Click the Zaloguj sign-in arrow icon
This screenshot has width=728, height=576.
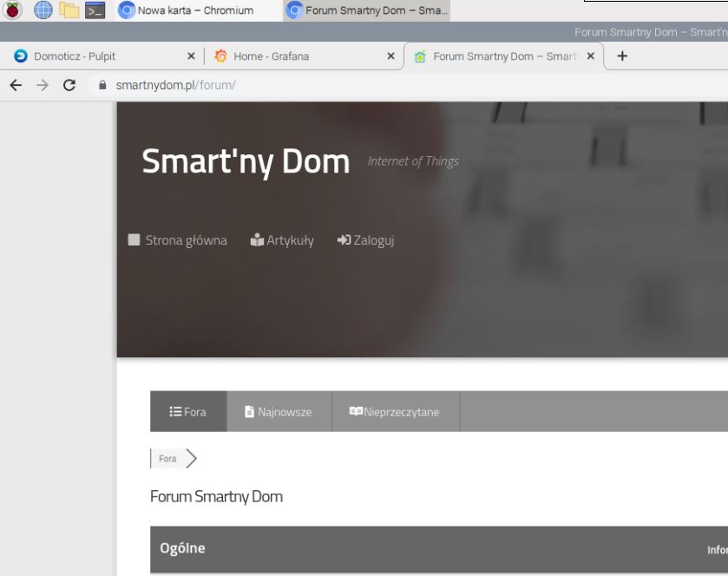coord(344,239)
